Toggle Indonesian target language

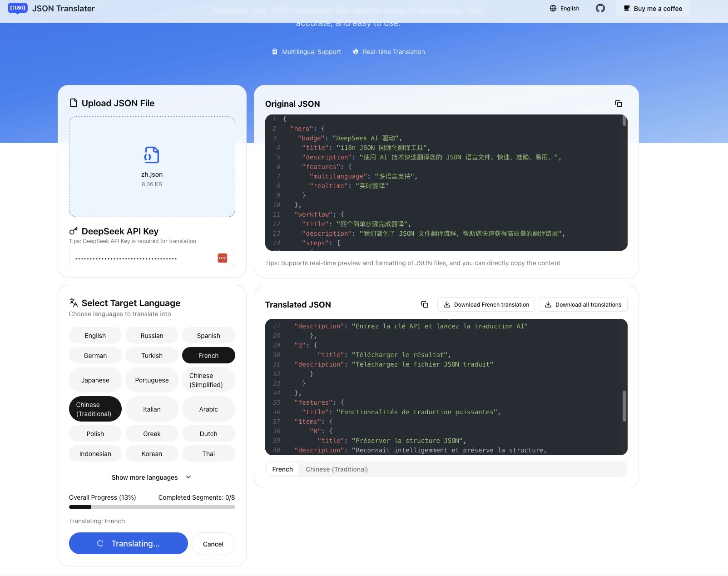click(95, 453)
